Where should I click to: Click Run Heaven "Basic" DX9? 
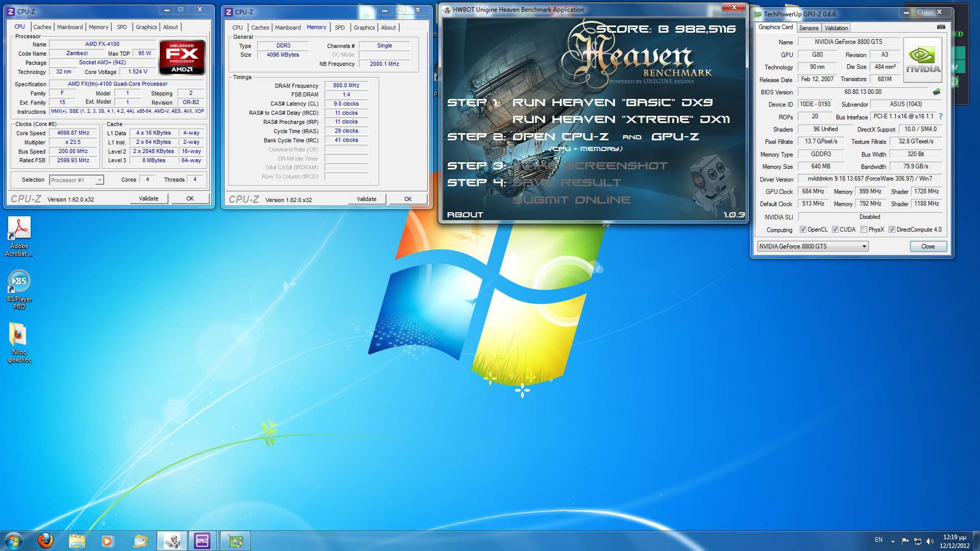pos(612,102)
